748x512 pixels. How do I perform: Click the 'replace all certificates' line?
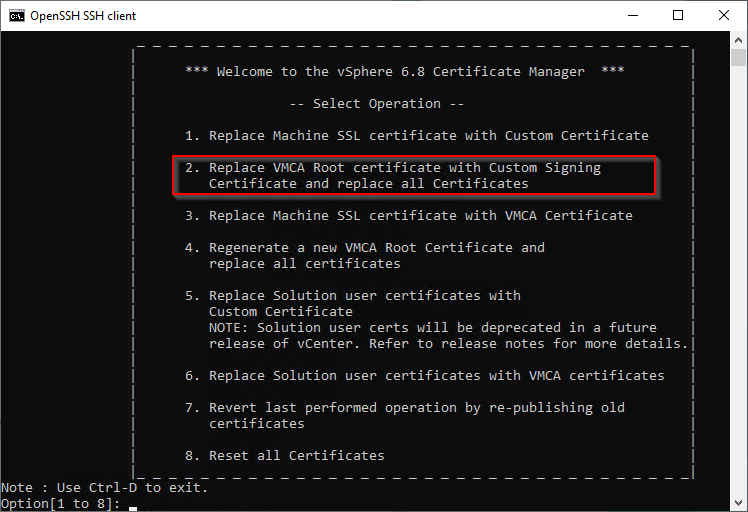pyautogui.click(x=305, y=263)
